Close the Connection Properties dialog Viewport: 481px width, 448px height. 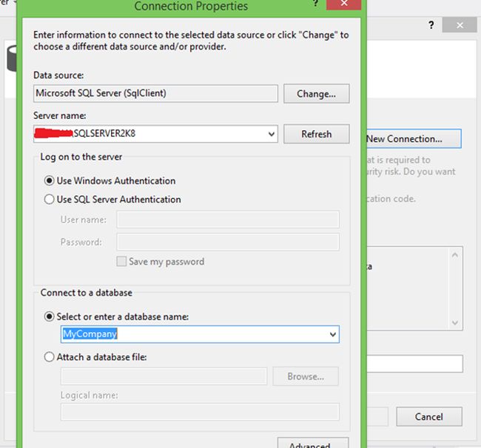coord(344,4)
